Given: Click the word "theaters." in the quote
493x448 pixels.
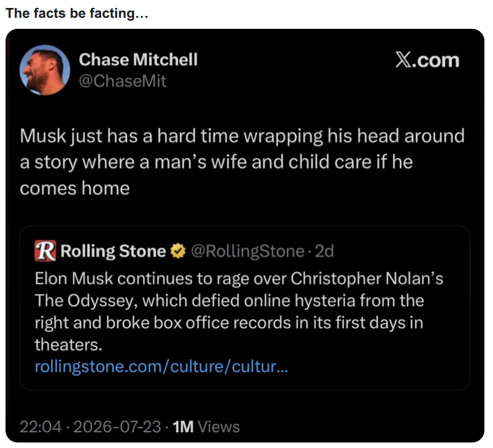Looking at the screenshot, I should click(69, 344).
